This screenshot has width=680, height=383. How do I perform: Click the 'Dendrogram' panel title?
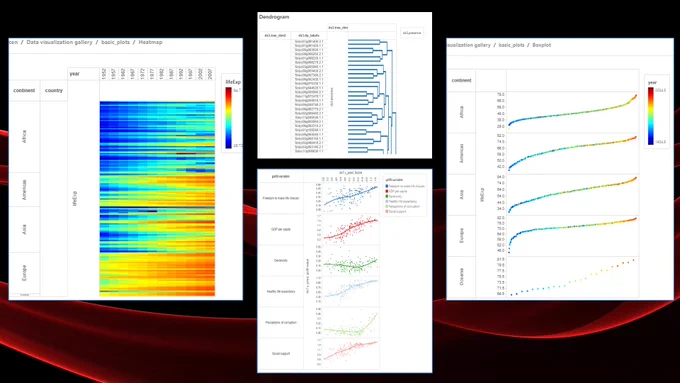click(274, 17)
